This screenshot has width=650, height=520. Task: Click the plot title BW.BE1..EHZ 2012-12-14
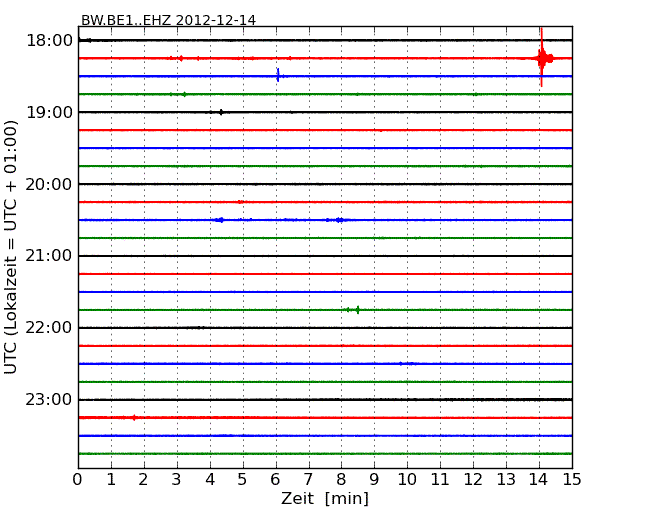(168, 20)
